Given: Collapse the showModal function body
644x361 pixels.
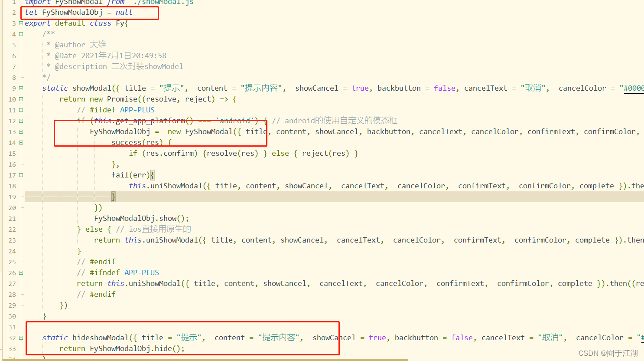Looking at the screenshot, I should (20, 88).
